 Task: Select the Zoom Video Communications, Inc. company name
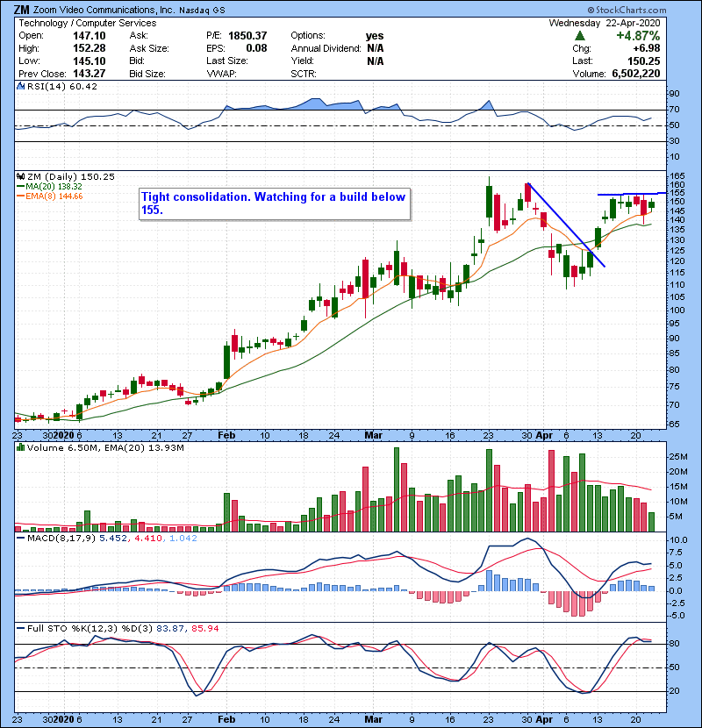click(x=104, y=10)
